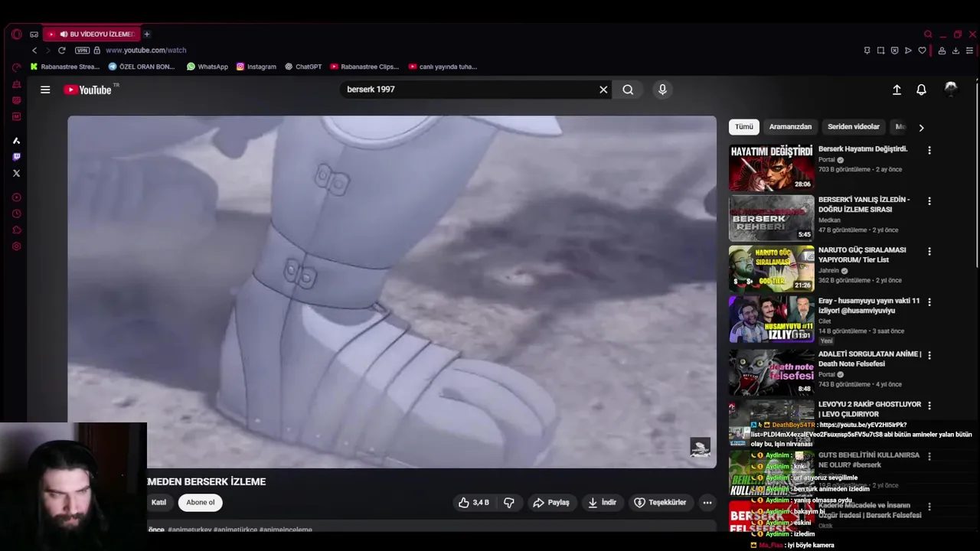Download the video with İndir

click(x=602, y=503)
